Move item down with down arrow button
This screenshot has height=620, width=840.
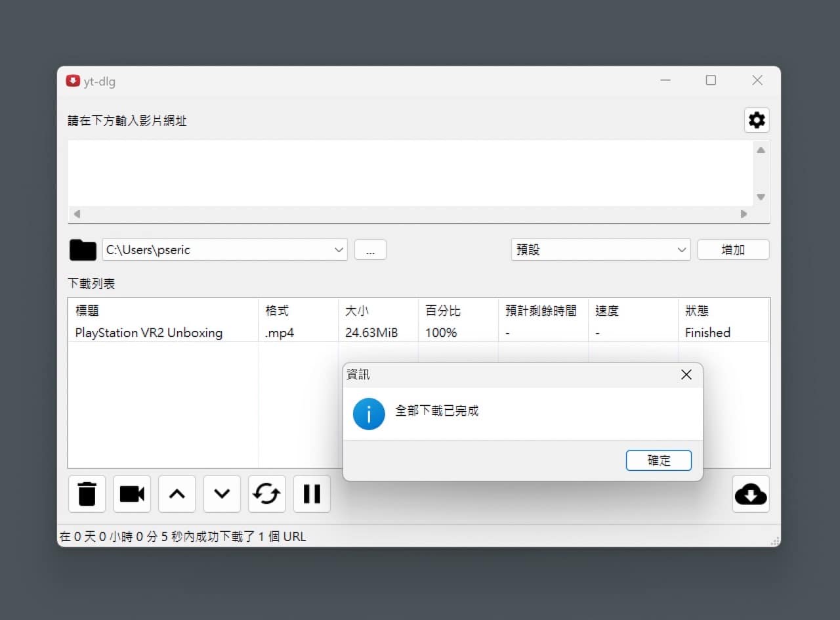222,494
